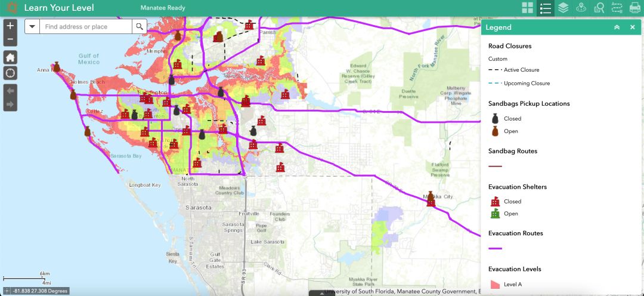Click the Sandbag Routes line symbol
Image resolution: width=644 pixels, height=296 pixels.
tap(496, 166)
